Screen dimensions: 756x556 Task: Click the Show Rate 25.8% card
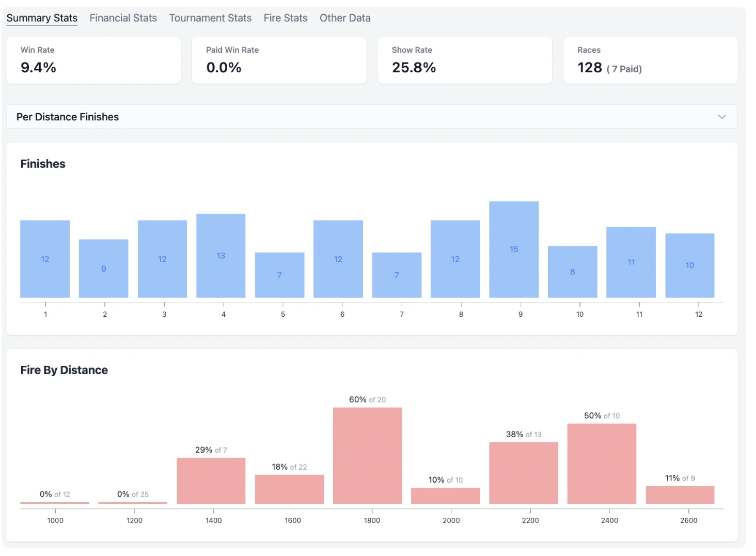click(x=464, y=60)
